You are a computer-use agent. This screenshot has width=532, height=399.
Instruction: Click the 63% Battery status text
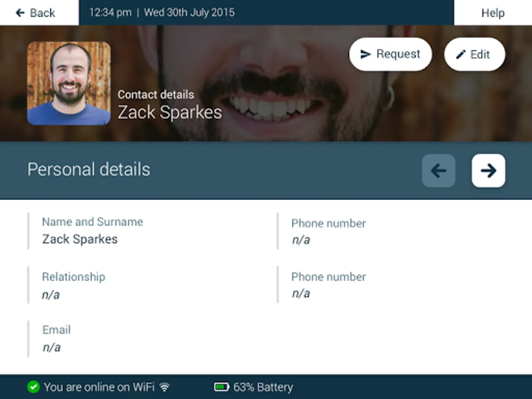point(263,387)
